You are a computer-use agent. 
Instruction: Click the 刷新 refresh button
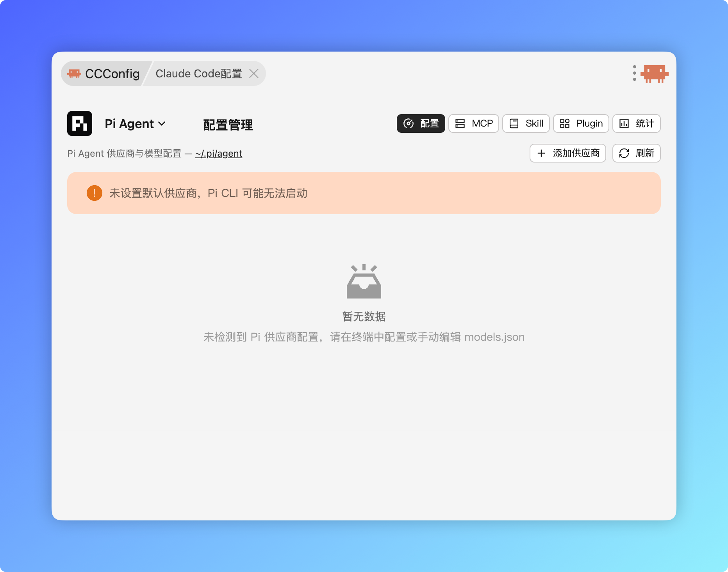click(637, 153)
